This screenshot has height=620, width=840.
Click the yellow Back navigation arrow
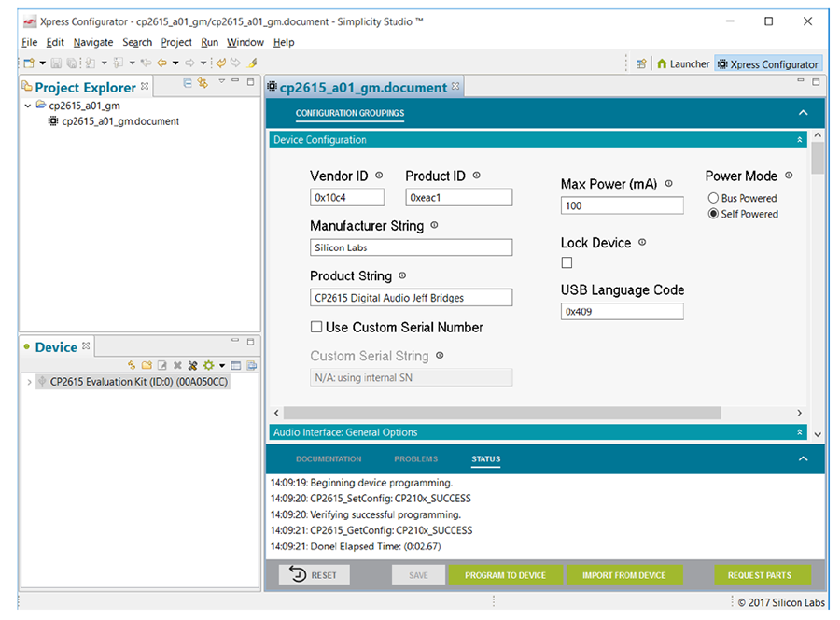(x=161, y=63)
